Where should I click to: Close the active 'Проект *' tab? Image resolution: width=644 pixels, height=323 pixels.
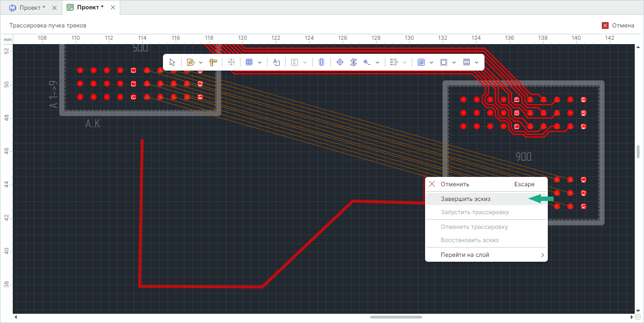click(x=113, y=8)
